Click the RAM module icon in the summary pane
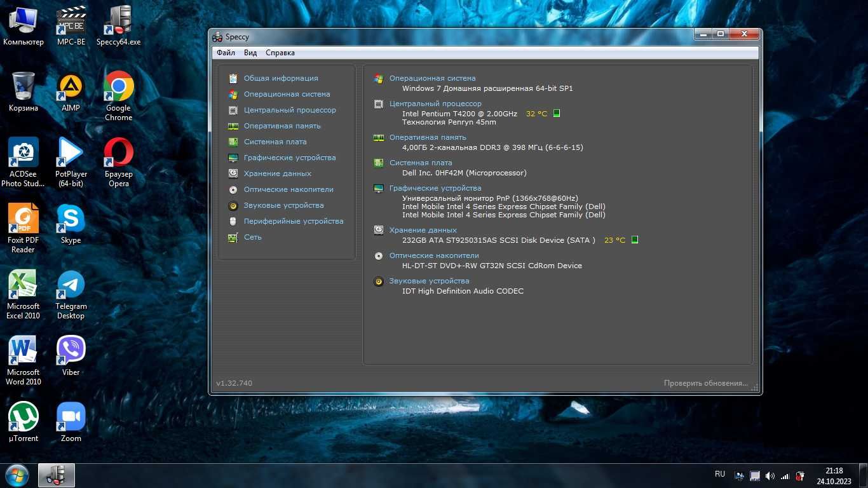Image resolution: width=868 pixels, height=488 pixels. pyautogui.click(x=379, y=137)
